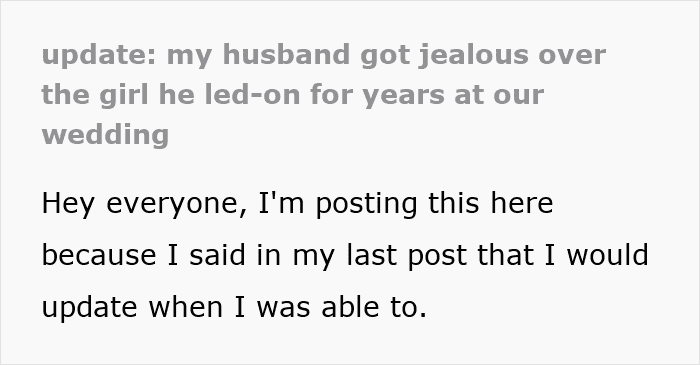Click the word "wedding" ending the title

(105, 135)
